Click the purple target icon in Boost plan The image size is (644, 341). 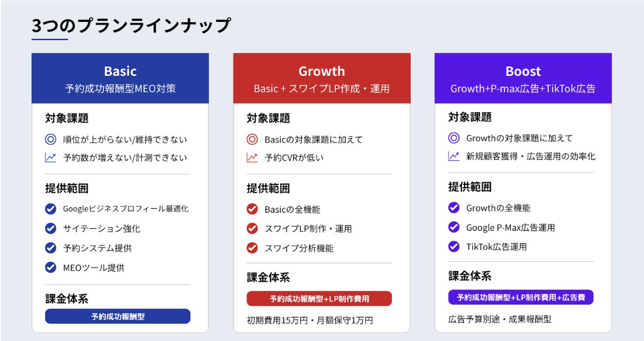[454, 138]
